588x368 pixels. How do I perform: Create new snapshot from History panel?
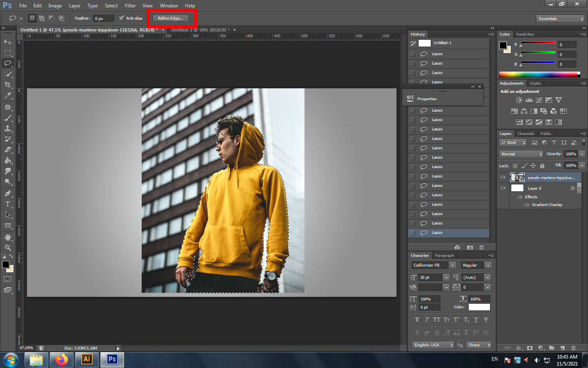(470, 247)
